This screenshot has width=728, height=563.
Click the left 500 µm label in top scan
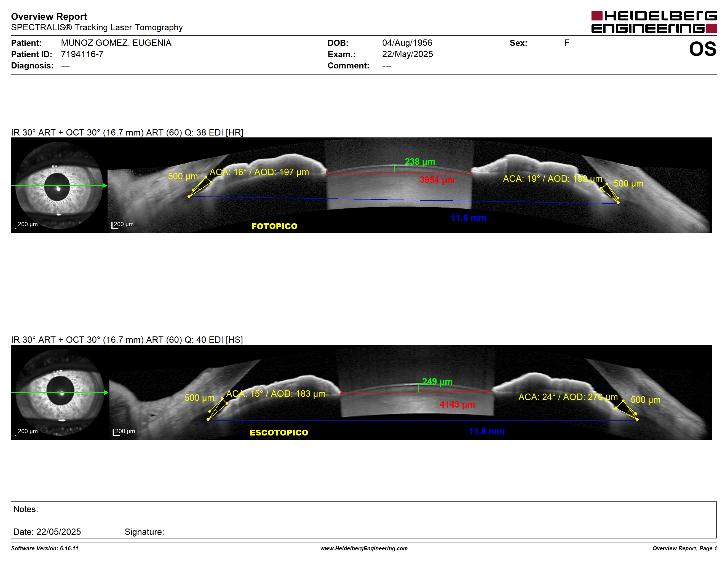pos(183,176)
